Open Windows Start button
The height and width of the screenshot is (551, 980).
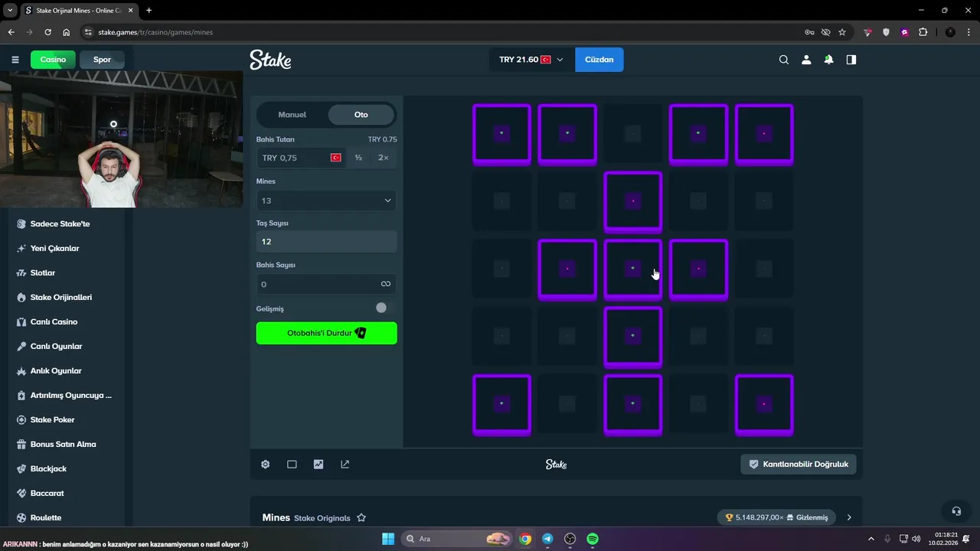click(x=387, y=539)
